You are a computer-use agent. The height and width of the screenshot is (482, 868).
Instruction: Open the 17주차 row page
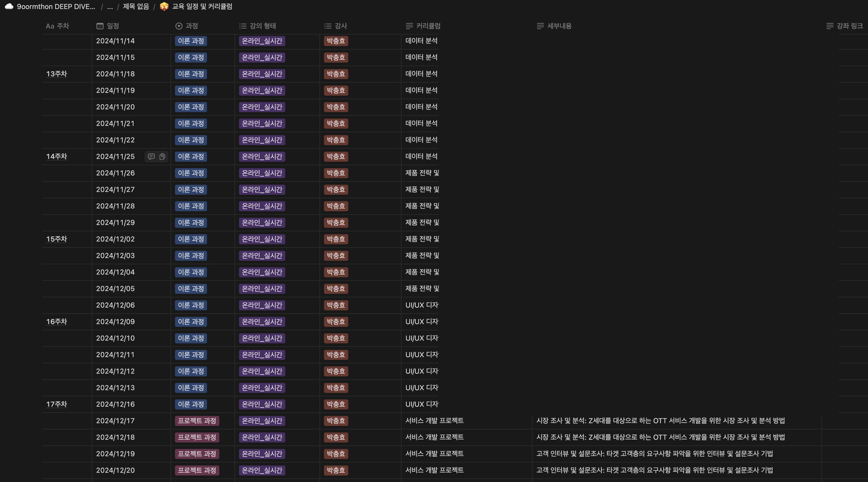pyautogui.click(x=56, y=404)
